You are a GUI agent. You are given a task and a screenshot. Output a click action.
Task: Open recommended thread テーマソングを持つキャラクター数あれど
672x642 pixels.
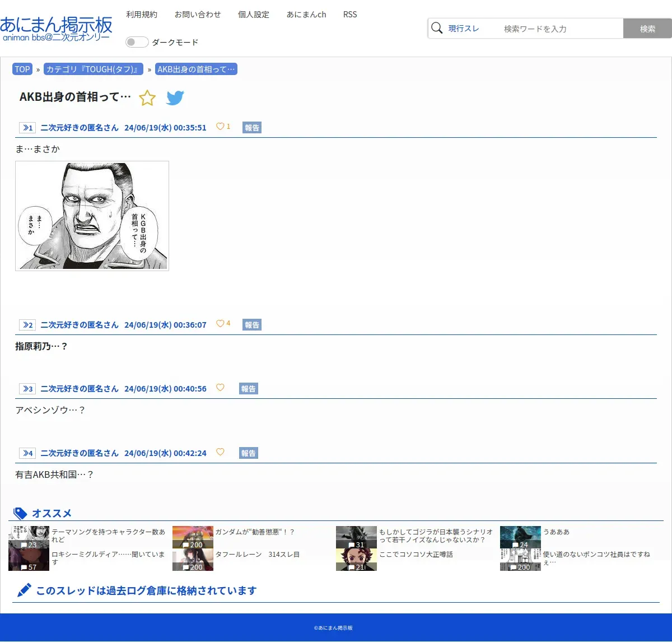pos(108,536)
